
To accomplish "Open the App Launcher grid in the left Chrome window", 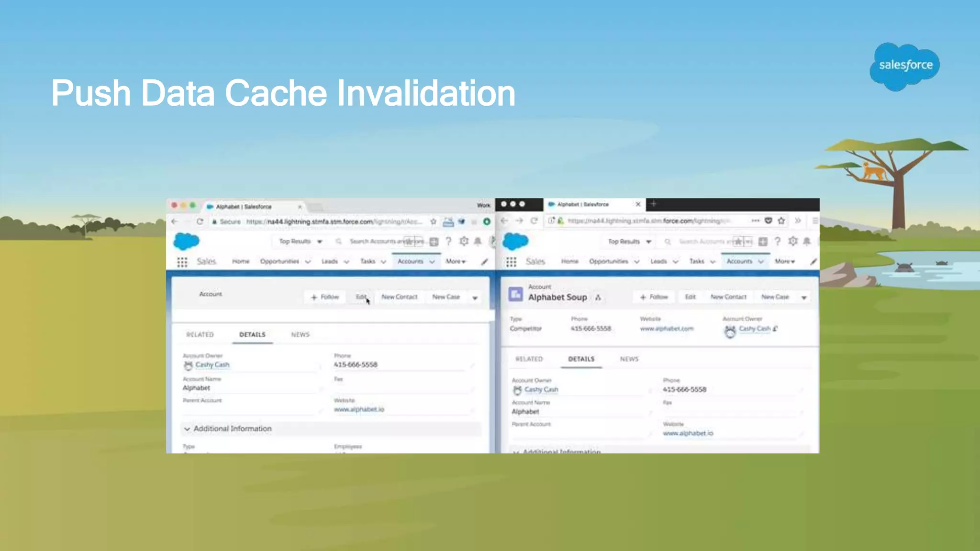I will pos(182,262).
